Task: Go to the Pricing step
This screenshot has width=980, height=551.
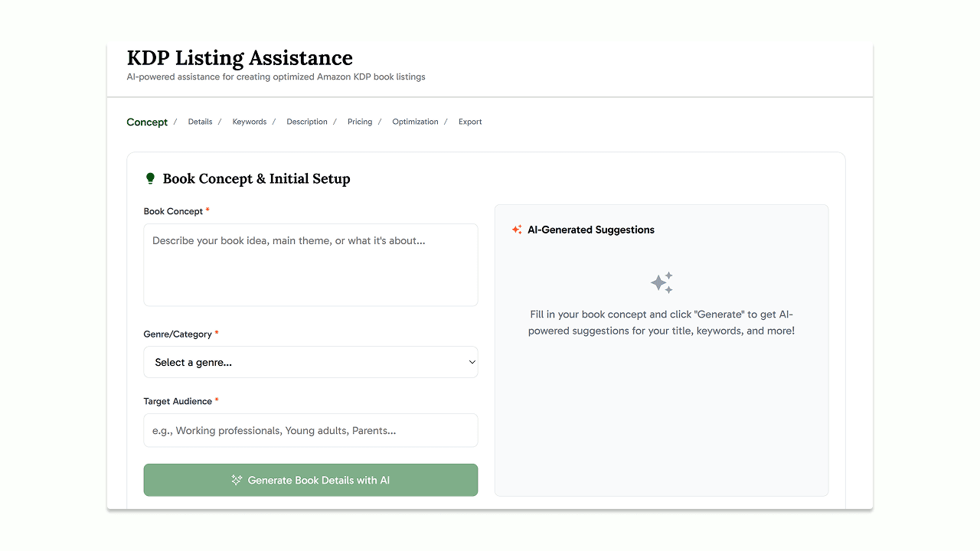Action: pyautogui.click(x=360, y=122)
